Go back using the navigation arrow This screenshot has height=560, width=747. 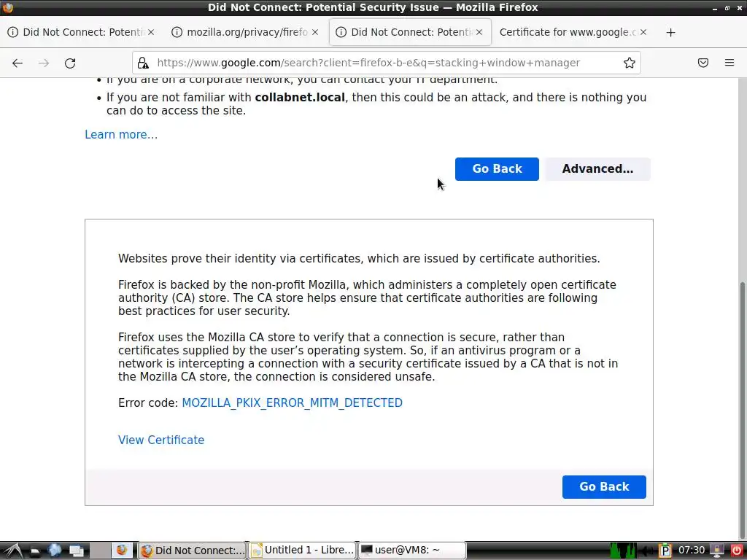click(18, 63)
